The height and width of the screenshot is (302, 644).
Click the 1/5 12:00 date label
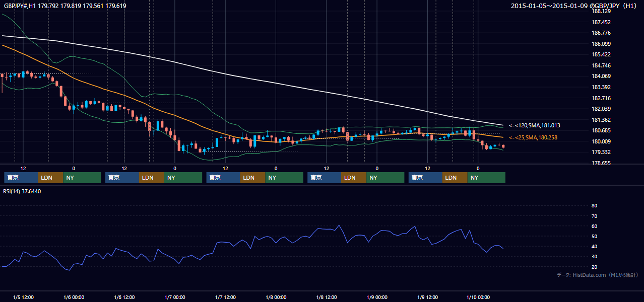pos(23,297)
